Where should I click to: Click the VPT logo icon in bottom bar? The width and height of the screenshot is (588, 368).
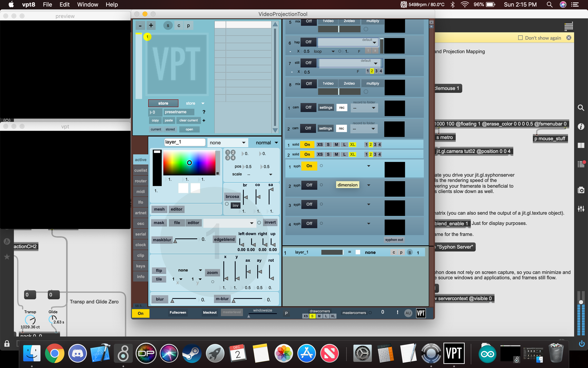pos(421,313)
